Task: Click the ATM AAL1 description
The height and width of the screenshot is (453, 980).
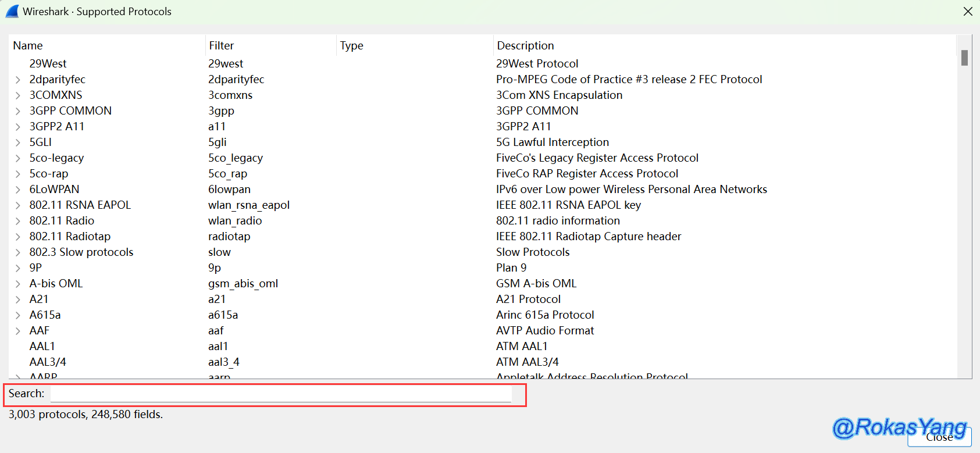Action: point(522,346)
